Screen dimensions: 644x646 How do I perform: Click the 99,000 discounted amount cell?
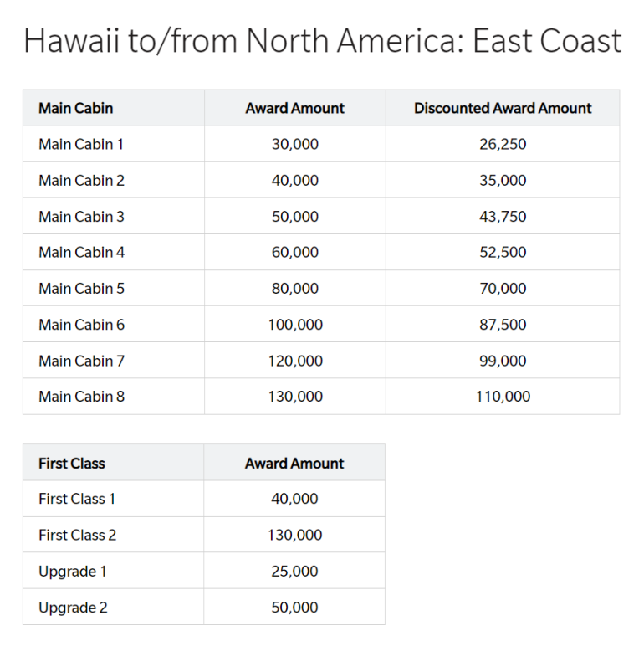coord(503,361)
